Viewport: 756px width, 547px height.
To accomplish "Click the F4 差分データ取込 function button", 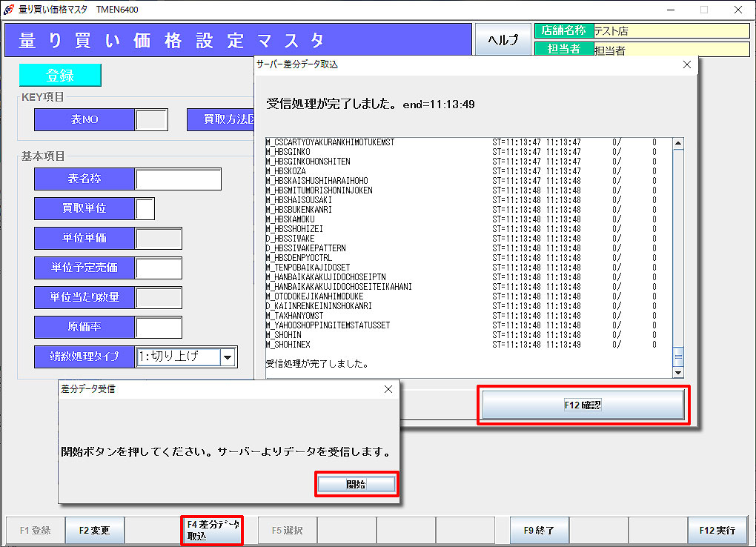I will click(x=212, y=530).
